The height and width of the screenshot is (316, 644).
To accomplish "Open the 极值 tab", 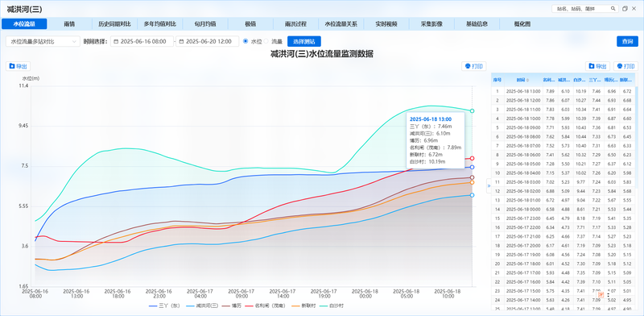I will (250, 24).
